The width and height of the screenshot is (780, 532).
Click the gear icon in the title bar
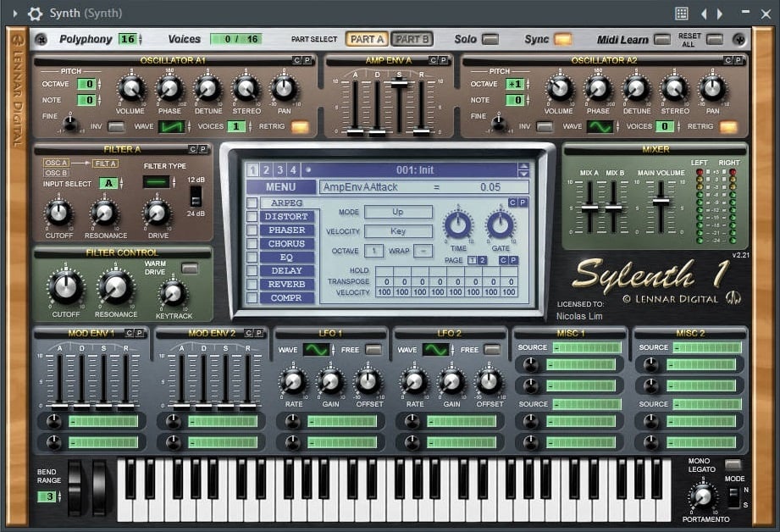34,13
